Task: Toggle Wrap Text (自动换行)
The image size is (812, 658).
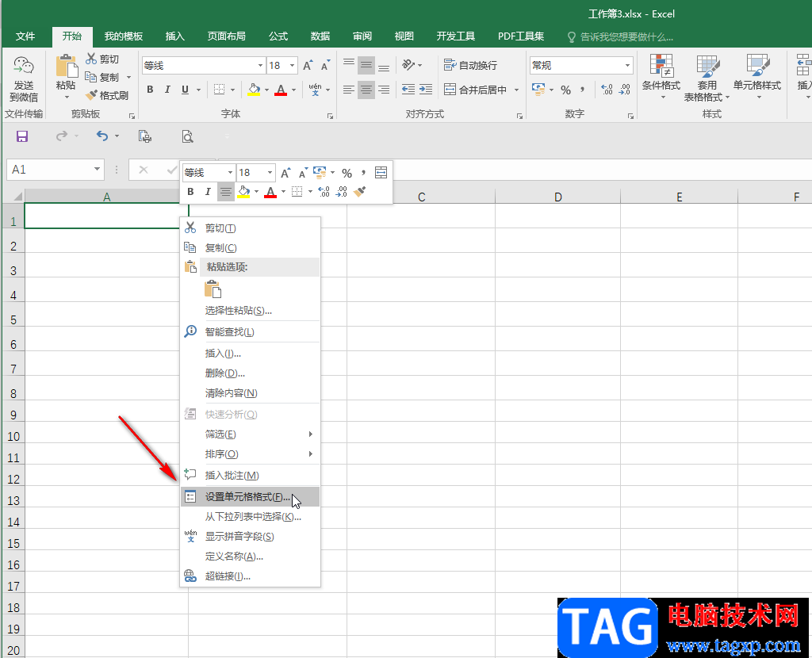Action: click(471, 65)
